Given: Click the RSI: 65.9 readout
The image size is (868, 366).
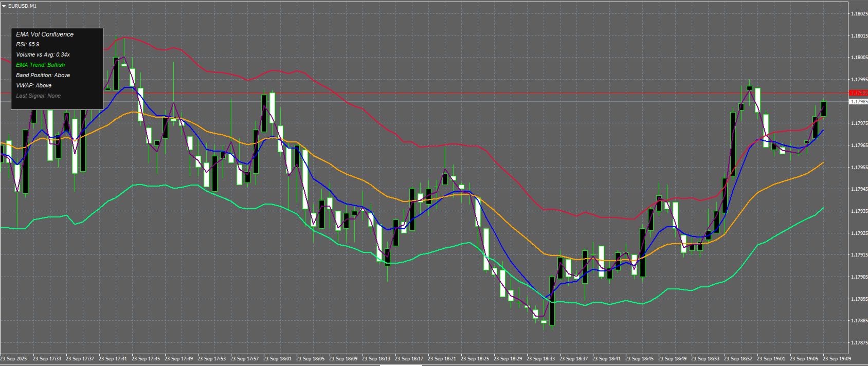Looking at the screenshot, I should [x=28, y=44].
